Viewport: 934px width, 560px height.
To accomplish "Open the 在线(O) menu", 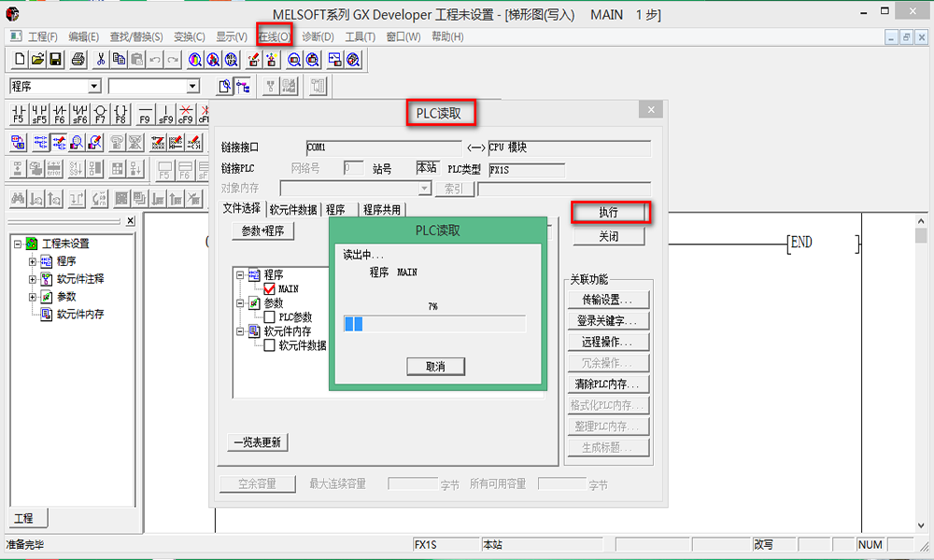I will pyautogui.click(x=275, y=36).
